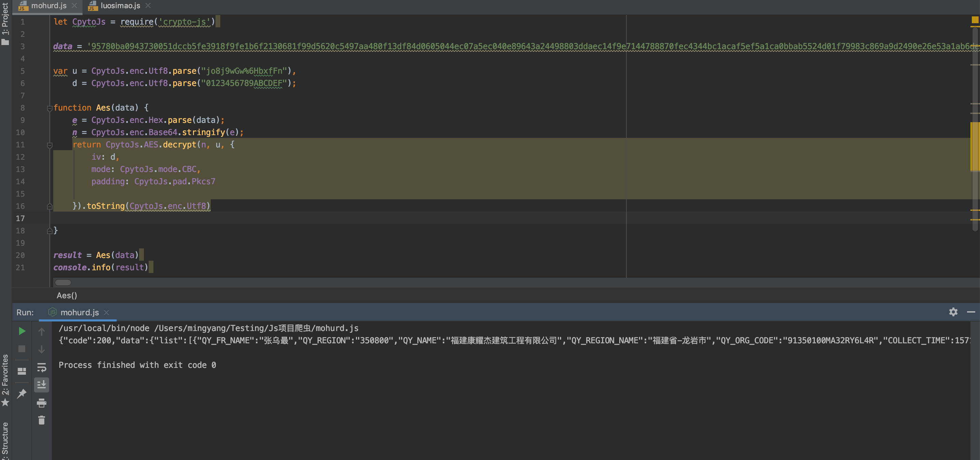Image resolution: width=980 pixels, height=460 pixels.
Task: Click the padding: CpytoJs.pad.Pkcs7 line
Action: tap(153, 181)
